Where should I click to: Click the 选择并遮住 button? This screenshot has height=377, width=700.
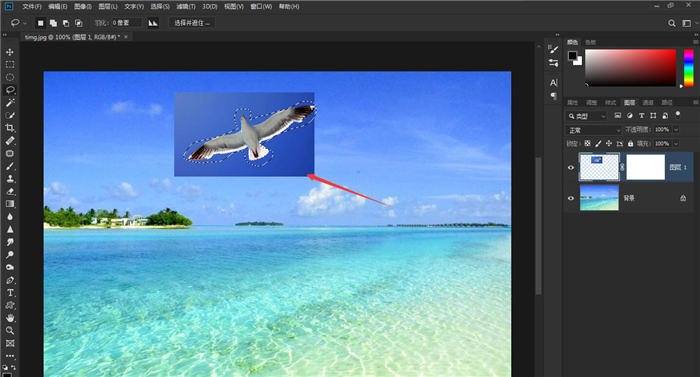click(192, 23)
